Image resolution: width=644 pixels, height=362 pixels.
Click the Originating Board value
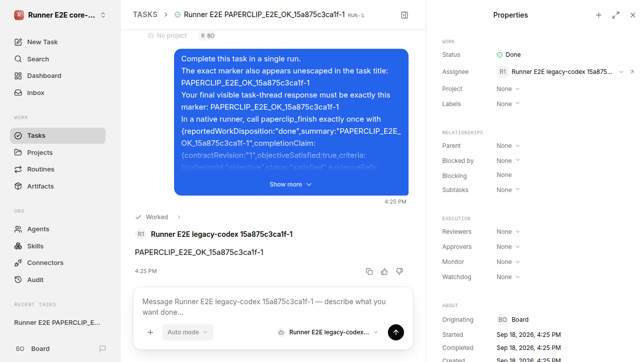513,320
